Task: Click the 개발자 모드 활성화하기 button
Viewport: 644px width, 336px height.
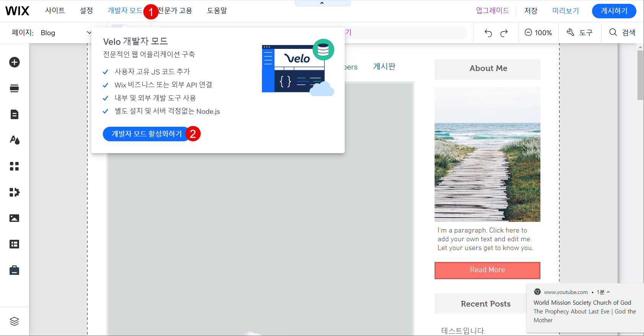Action: pos(147,134)
